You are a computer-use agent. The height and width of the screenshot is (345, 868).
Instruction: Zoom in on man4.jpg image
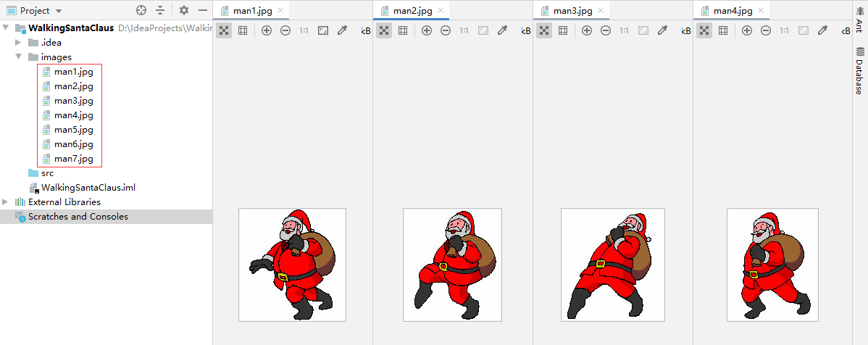click(x=746, y=30)
